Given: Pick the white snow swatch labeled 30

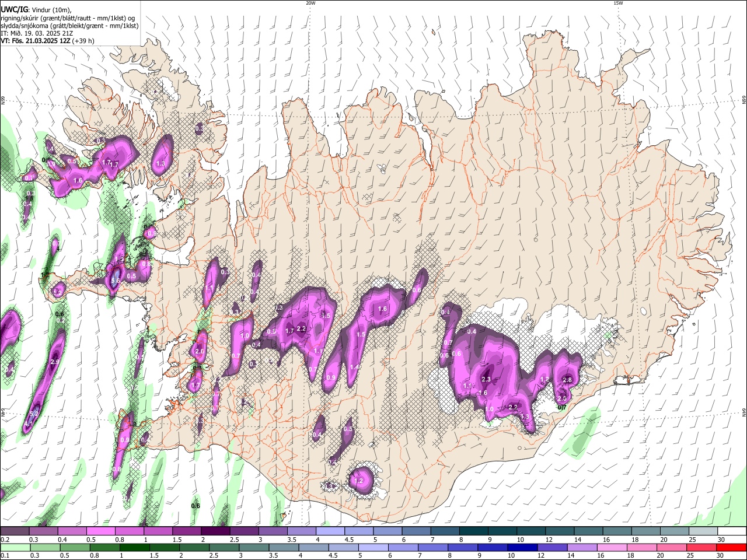Looking at the screenshot, I should 732,531.
